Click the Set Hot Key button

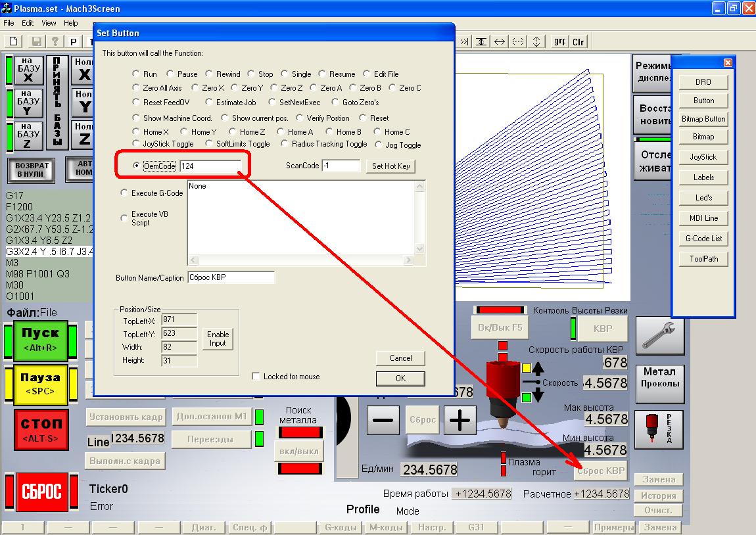tap(390, 166)
